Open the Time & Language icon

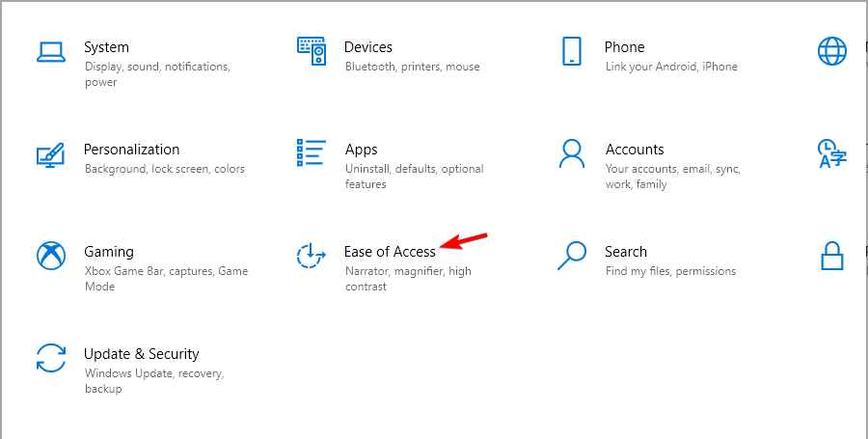click(x=832, y=153)
